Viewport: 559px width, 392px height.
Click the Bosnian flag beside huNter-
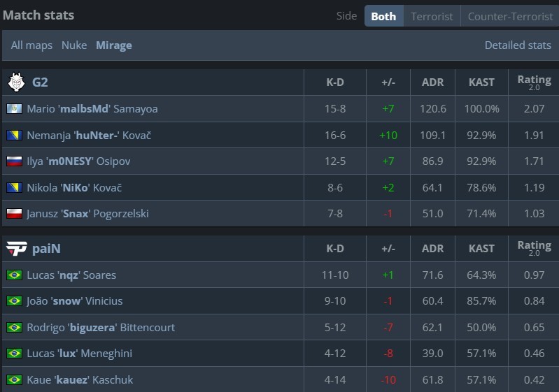(x=14, y=135)
